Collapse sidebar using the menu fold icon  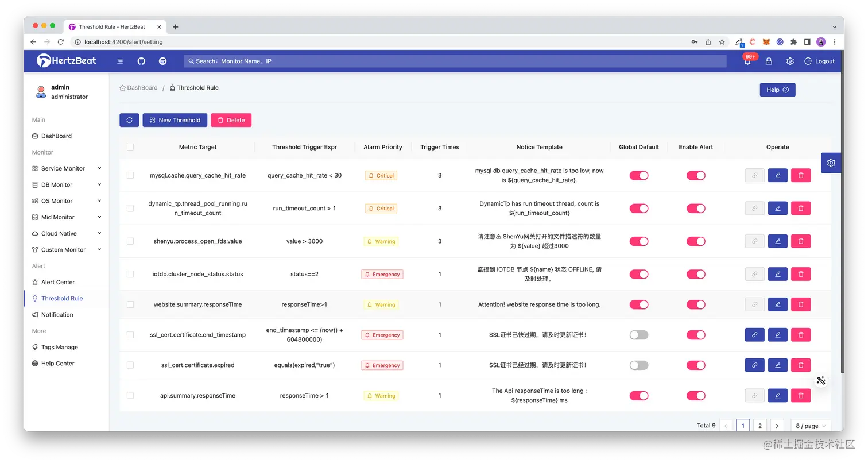click(120, 61)
